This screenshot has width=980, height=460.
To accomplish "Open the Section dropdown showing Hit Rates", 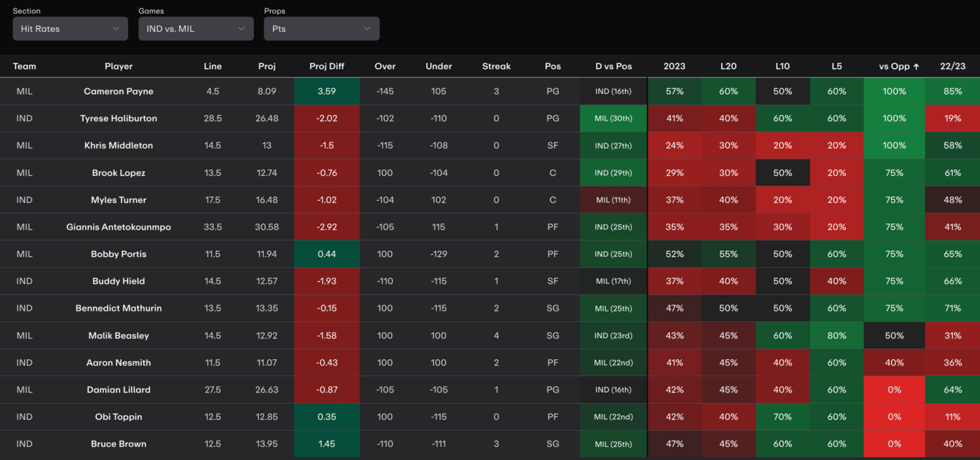I will (x=70, y=29).
